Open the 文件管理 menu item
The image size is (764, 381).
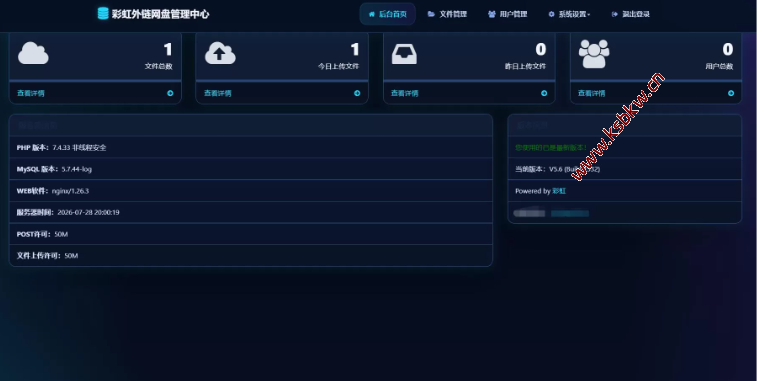pyautogui.click(x=447, y=14)
